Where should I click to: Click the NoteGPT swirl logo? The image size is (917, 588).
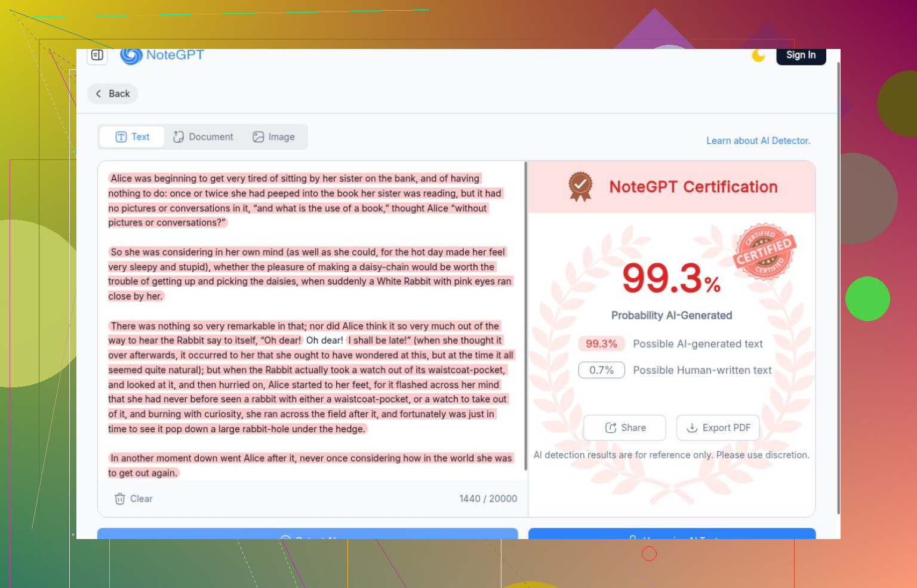tap(131, 56)
